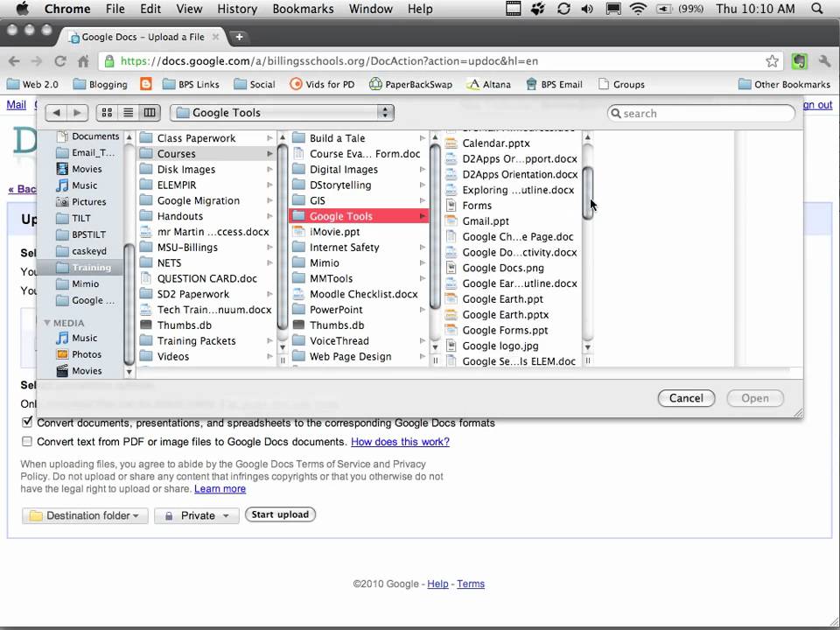Select the QUESTION CARD.doc file

tap(206, 278)
